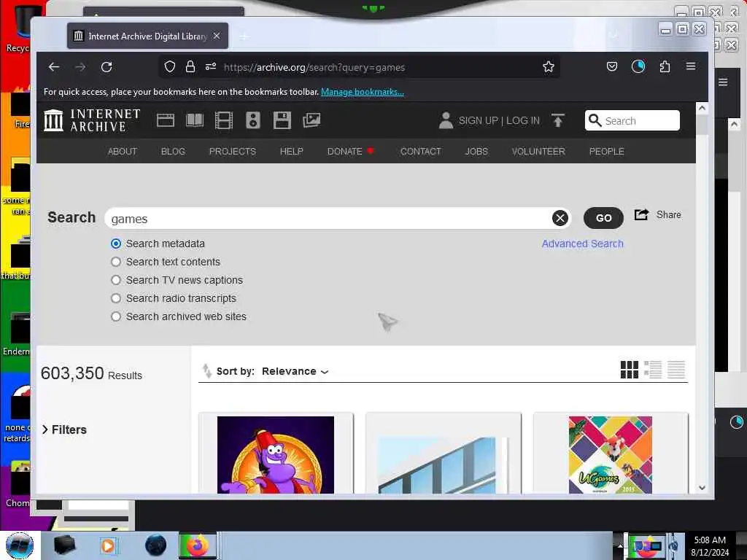
Task: Open the Video film icon
Action: tap(223, 120)
